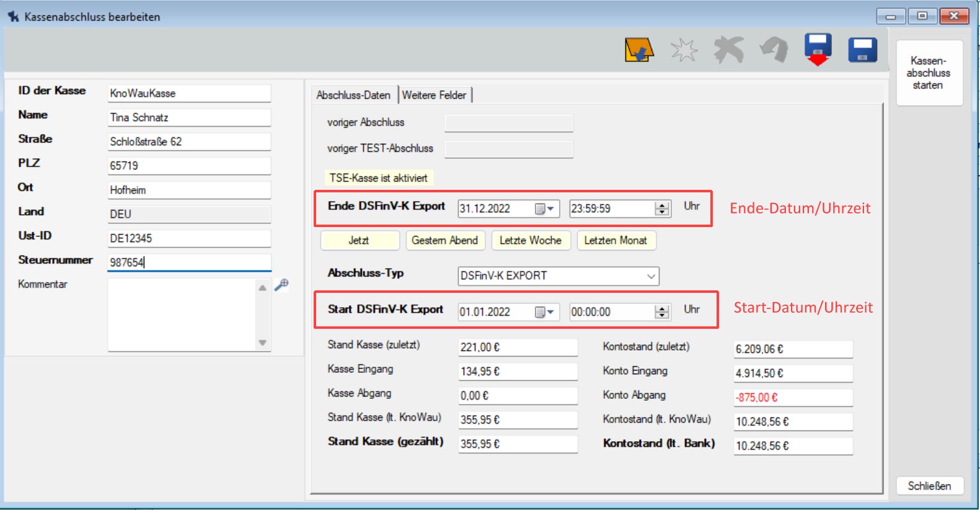Click into the Steuernummer field
This screenshot has height=510, width=980.
[x=189, y=262]
